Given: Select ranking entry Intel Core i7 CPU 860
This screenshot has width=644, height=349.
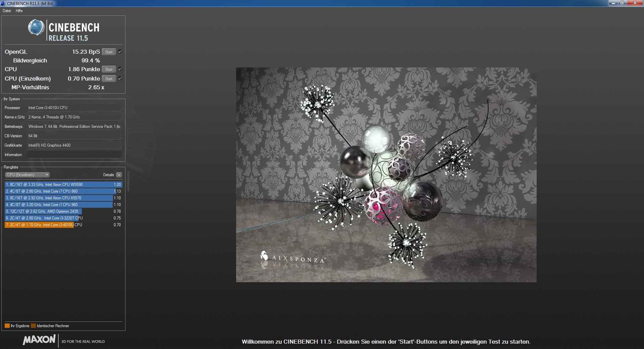Looking at the screenshot, I should click(x=63, y=191).
